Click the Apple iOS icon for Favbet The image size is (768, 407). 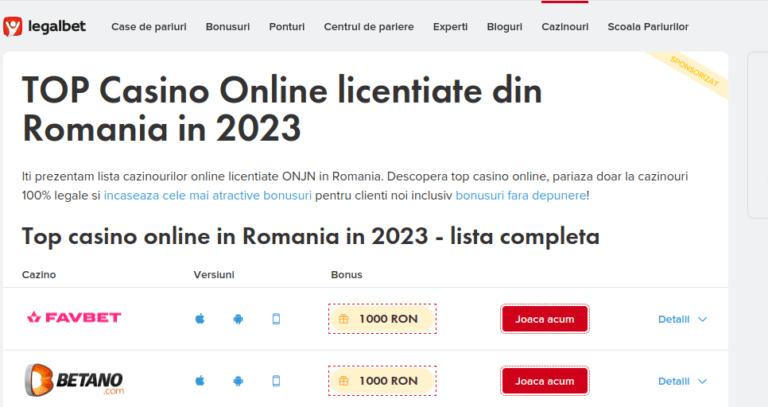(x=199, y=319)
